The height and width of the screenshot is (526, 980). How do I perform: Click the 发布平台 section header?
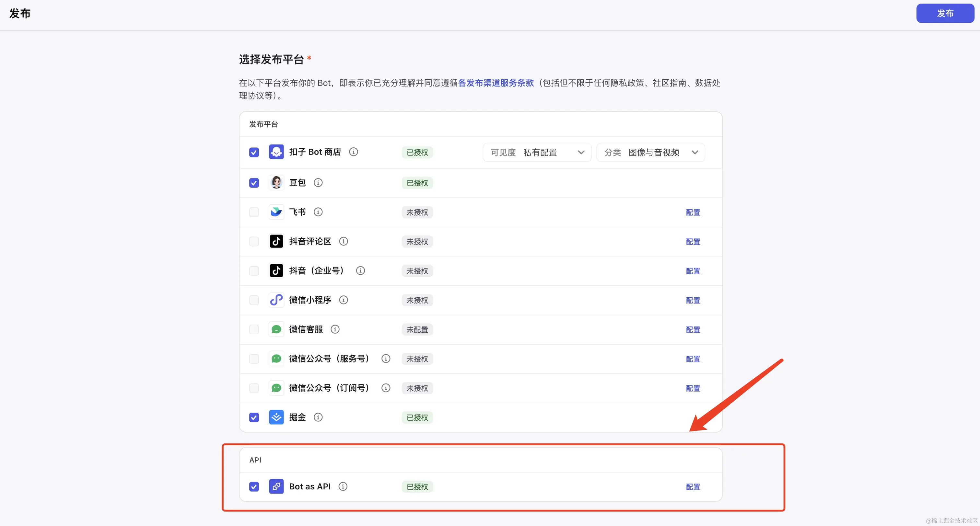click(x=264, y=124)
